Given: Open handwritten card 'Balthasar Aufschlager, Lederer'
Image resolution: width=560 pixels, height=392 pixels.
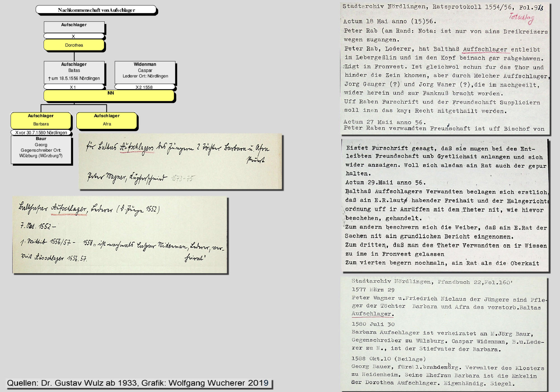Looking at the screenshot, I should point(120,235).
